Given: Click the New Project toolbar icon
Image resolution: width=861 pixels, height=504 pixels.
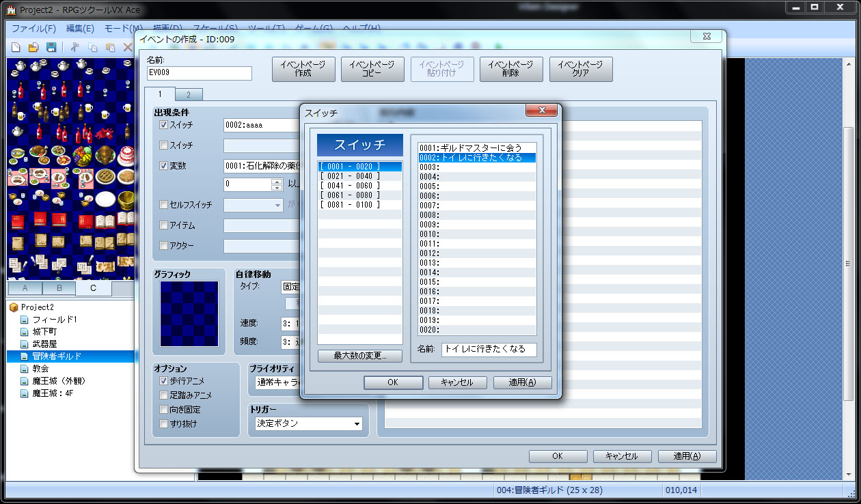Looking at the screenshot, I should coord(16,47).
